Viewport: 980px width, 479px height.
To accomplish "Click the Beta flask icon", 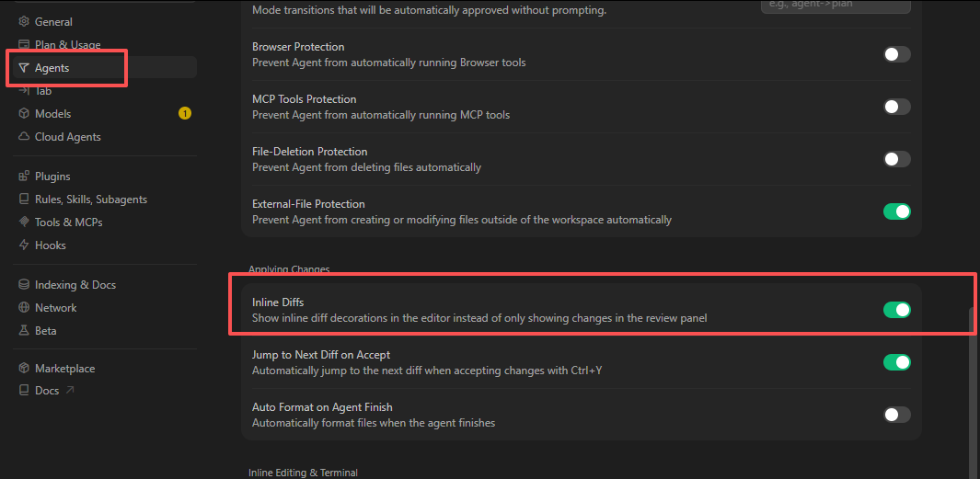I will click(x=25, y=331).
